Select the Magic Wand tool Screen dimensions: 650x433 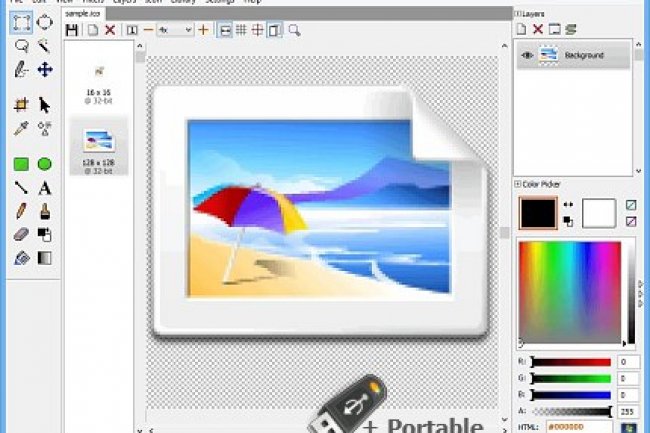(x=45, y=46)
